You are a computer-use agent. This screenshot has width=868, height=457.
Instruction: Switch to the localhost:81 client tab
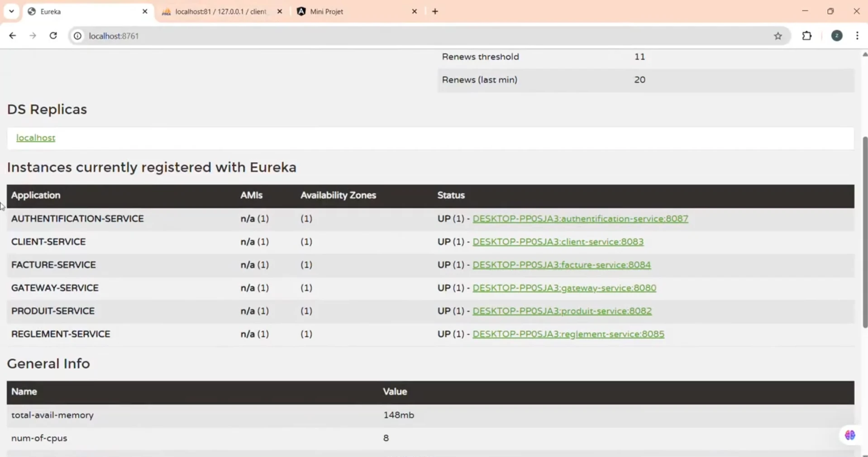[217, 11]
